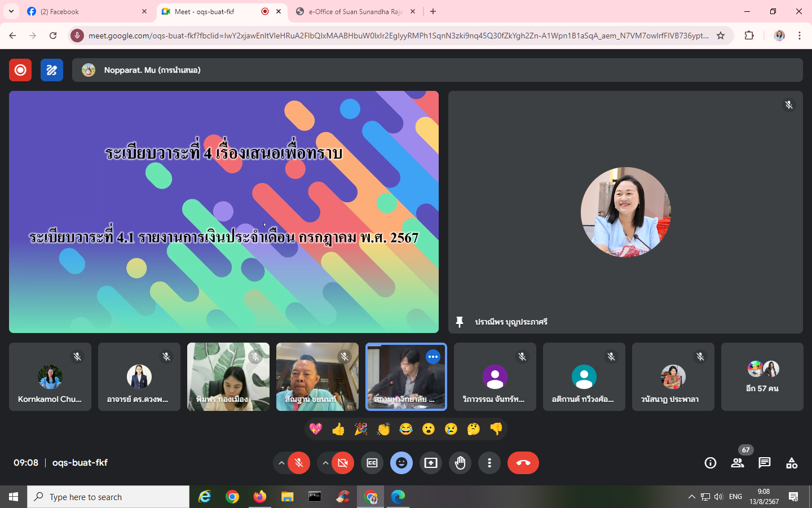Open the activities panel icon
This screenshot has width=812, height=508.
792,463
